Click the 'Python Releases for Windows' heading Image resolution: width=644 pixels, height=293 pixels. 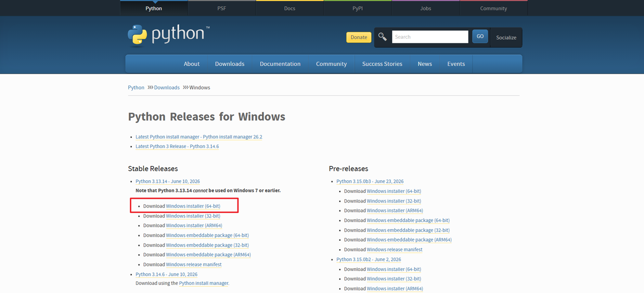(206, 117)
